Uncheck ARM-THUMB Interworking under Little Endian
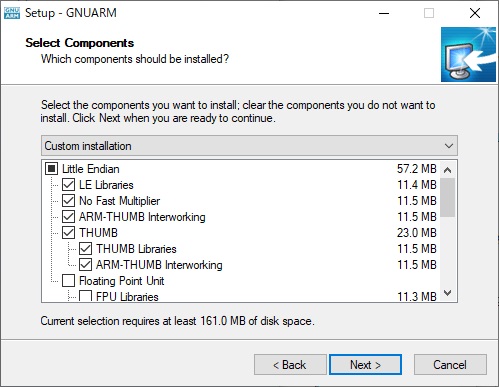This screenshot has width=499, height=387. (68, 217)
